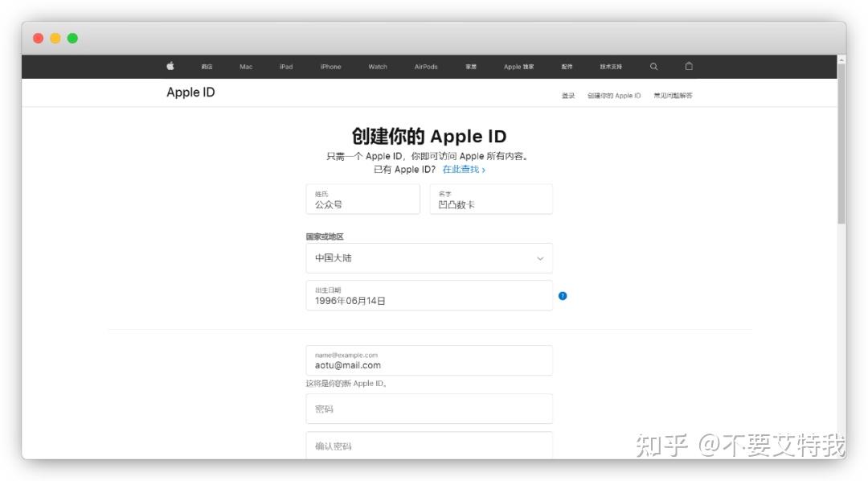Click the 在此查找 link

(464, 170)
